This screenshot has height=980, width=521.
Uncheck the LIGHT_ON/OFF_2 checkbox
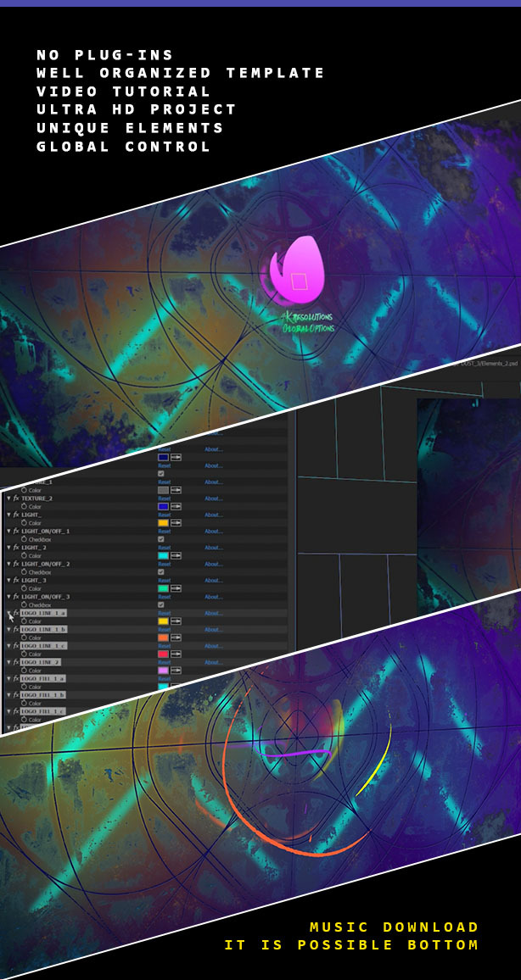click(x=160, y=572)
